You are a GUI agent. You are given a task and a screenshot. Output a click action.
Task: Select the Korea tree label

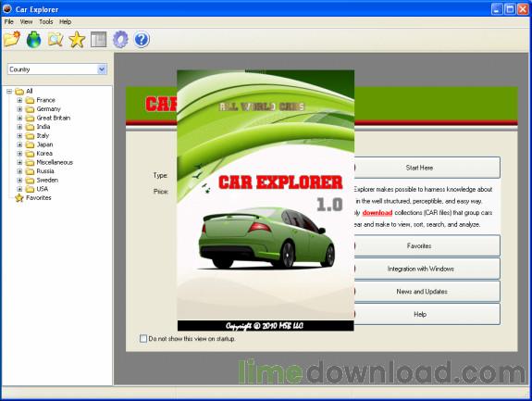coord(44,154)
